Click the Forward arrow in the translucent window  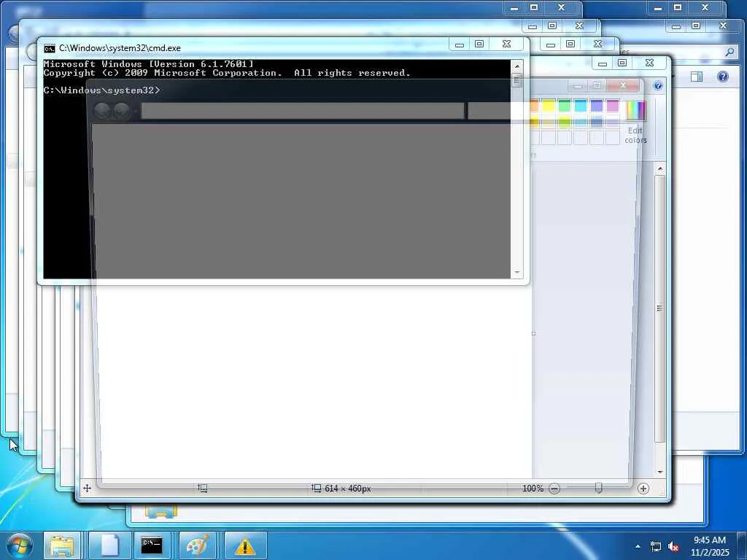[x=122, y=111]
